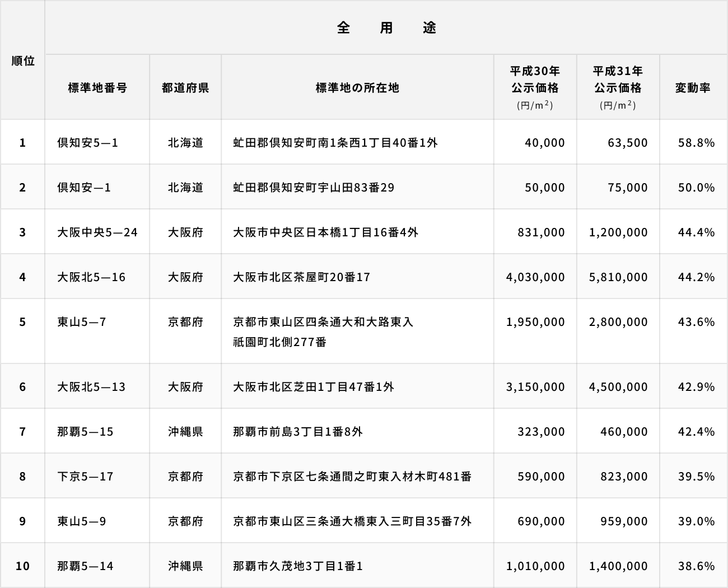
Task: Select the 5,810,000 price cell
Action: pyautogui.click(x=618, y=277)
